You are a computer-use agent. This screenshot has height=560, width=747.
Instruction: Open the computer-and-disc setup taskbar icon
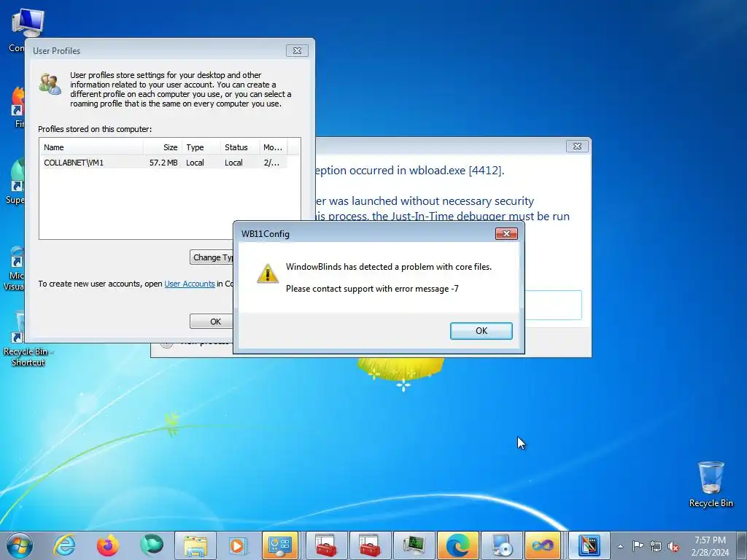pos(502,545)
